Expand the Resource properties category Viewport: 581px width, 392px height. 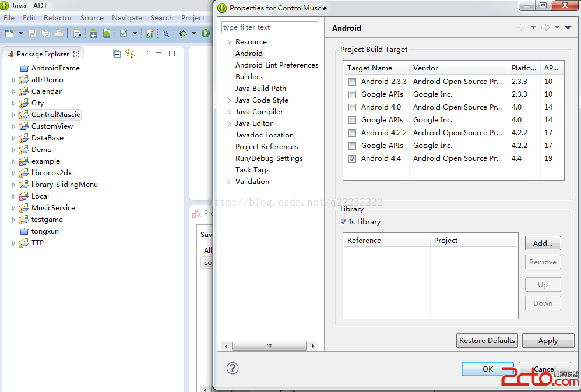tap(230, 42)
